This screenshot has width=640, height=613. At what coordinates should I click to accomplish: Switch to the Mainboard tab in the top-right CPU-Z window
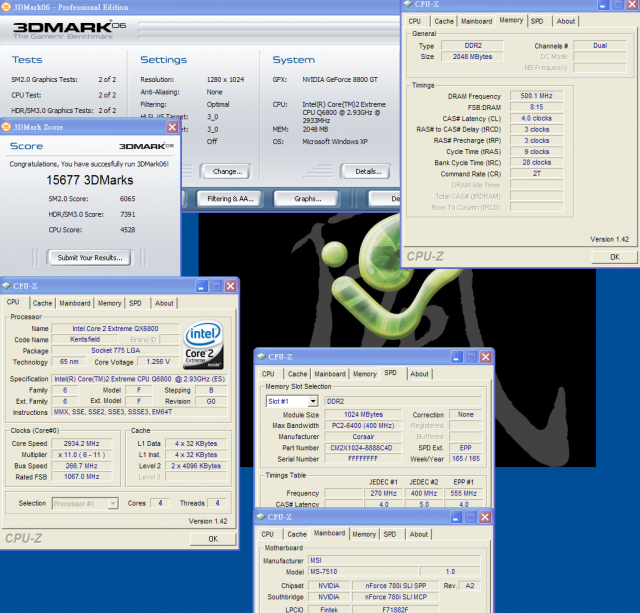pos(476,21)
